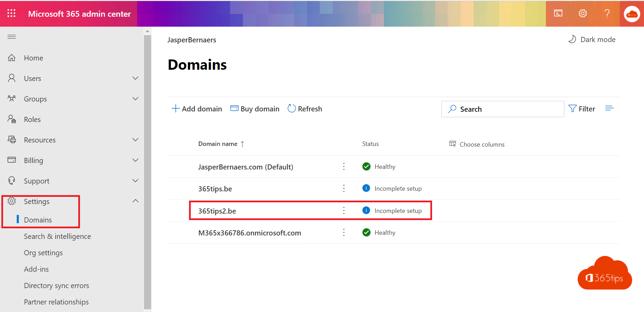Click the sort order icon beside Filter
The image size is (644, 312).
609,108
